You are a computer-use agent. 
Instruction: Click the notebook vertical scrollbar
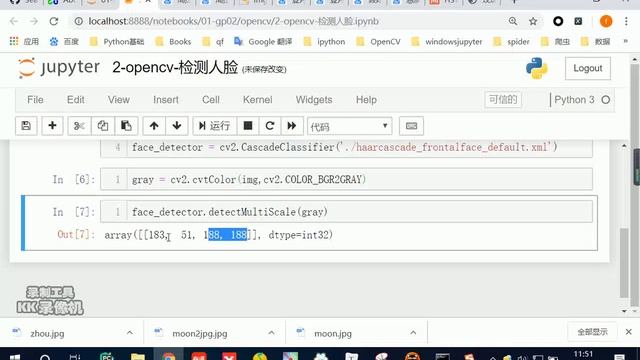click(x=624, y=263)
